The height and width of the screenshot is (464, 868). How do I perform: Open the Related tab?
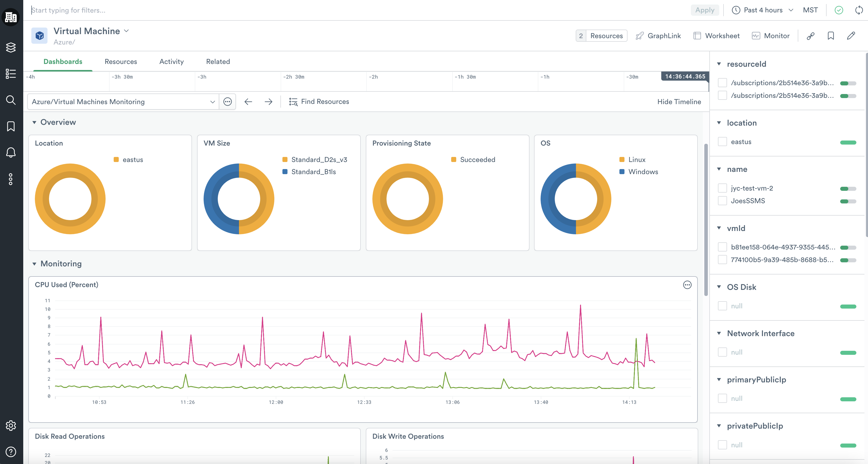218,62
